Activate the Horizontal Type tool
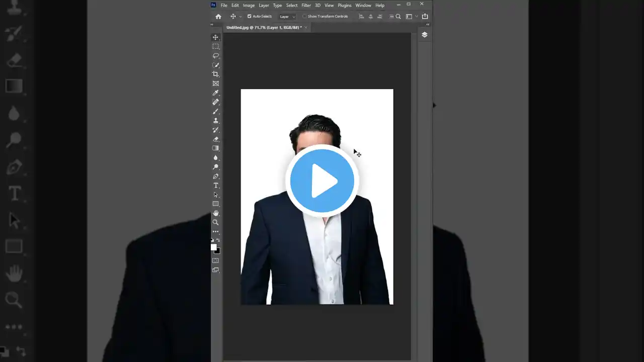The image size is (644, 362). [215, 186]
